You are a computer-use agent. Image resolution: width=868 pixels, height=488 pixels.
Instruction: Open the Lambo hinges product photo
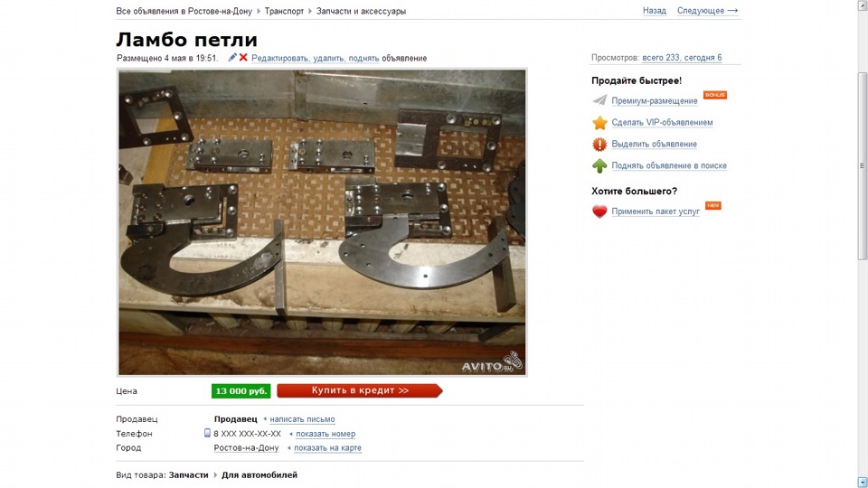[322, 222]
